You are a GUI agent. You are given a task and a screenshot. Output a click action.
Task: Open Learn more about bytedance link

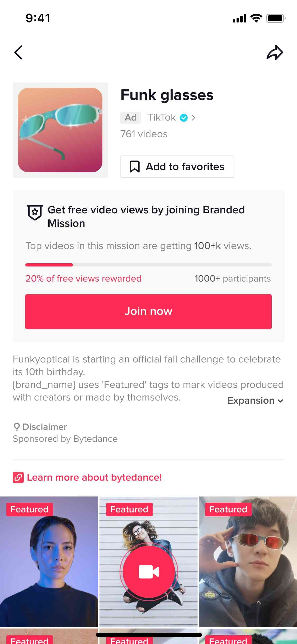94,477
